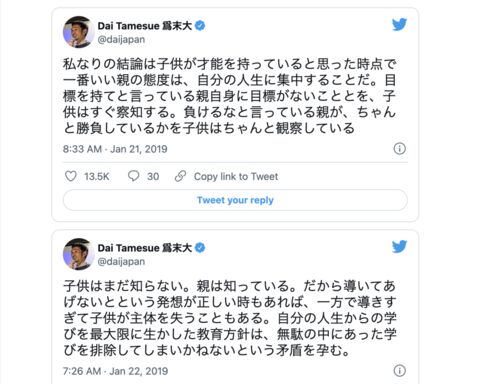Screen dimensions: 500x384
Task: Click the Twitter bird icon in first tweet
Action: click(x=399, y=25)
